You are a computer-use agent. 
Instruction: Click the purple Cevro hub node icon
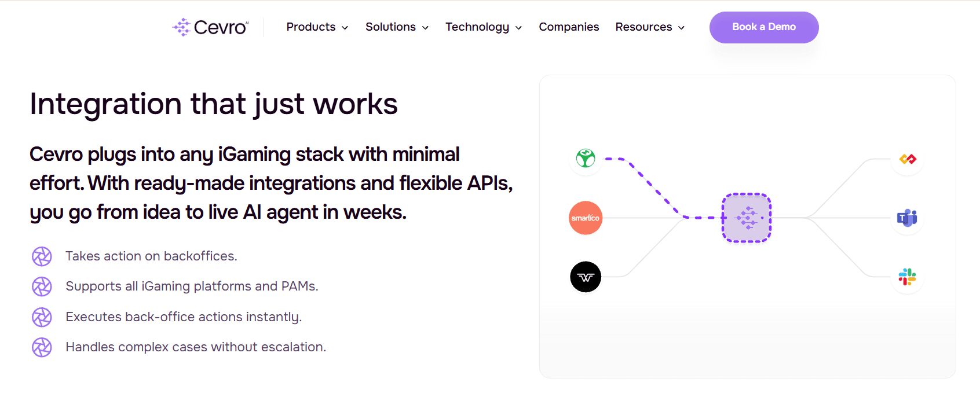(x=747, y=218)
